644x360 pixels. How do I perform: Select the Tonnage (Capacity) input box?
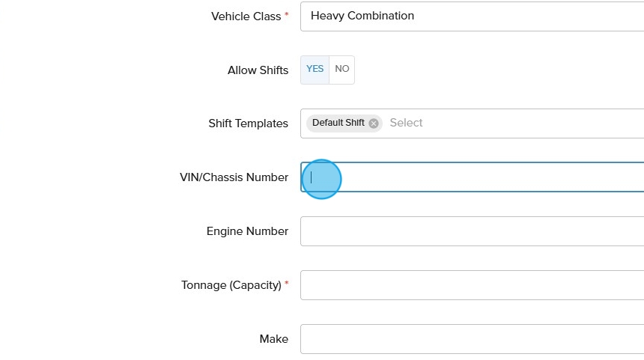pos(472,285)
